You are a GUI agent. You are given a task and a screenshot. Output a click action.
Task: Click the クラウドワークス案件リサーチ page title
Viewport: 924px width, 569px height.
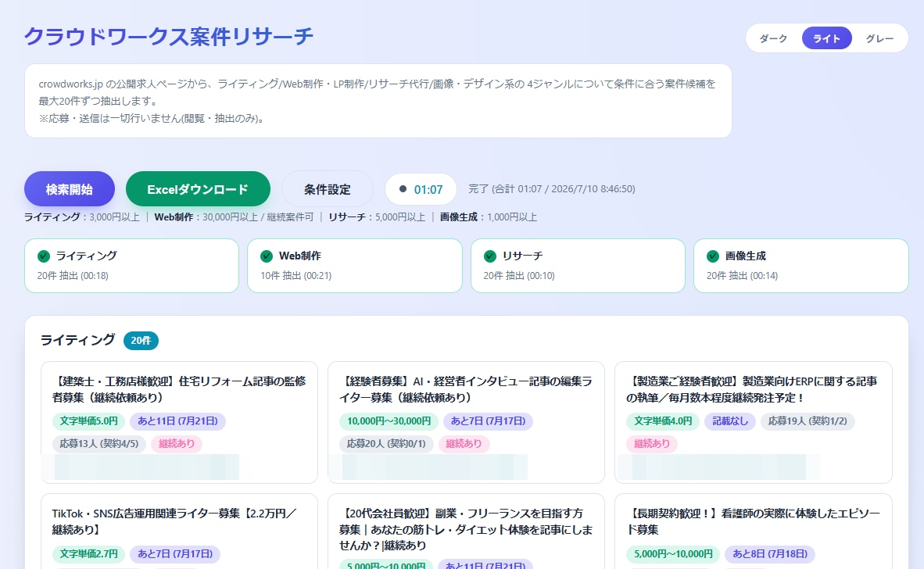point(169,37)
